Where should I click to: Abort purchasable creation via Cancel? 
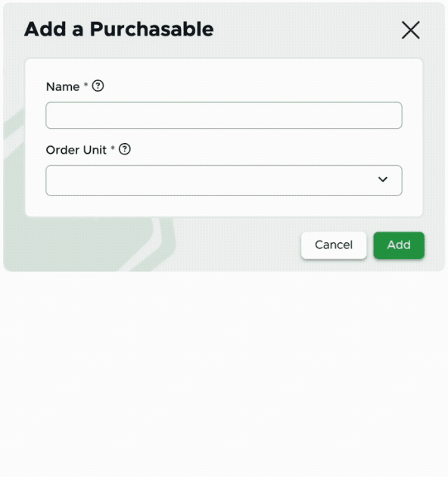click(x=334, y=245)
